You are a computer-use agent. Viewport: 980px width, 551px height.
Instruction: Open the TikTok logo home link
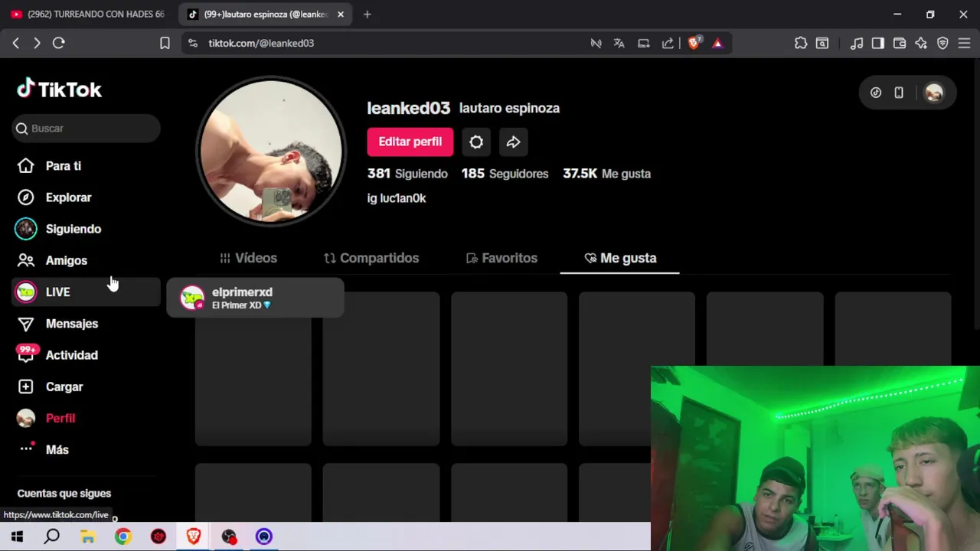pos(59,90)
